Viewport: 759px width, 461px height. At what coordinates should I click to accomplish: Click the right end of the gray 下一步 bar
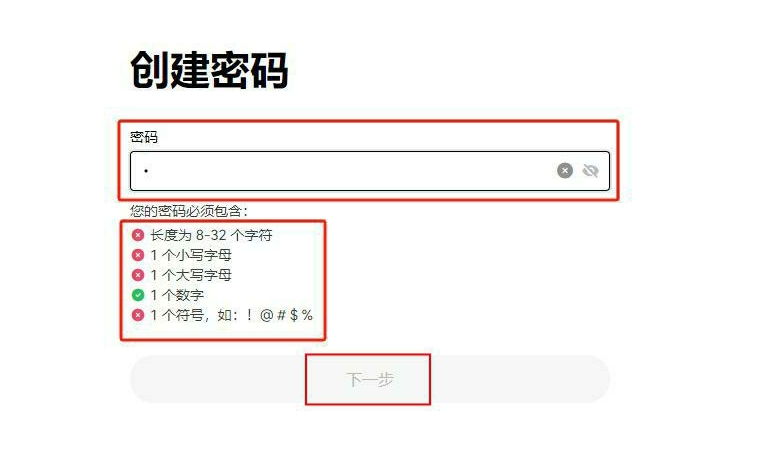pos(594,379)
